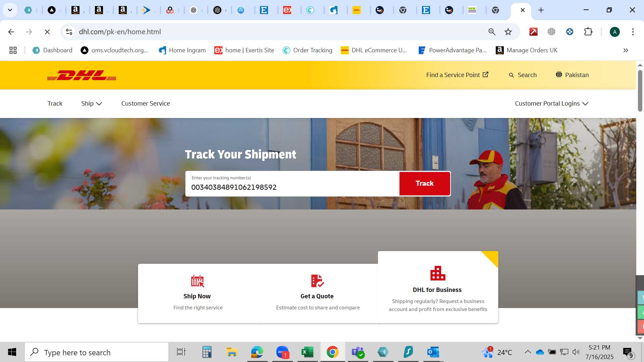Image resolution: width=644 pixels, height=362 pixels.
Task: Click the Windows taskbar search box
Action: (97, 352)
